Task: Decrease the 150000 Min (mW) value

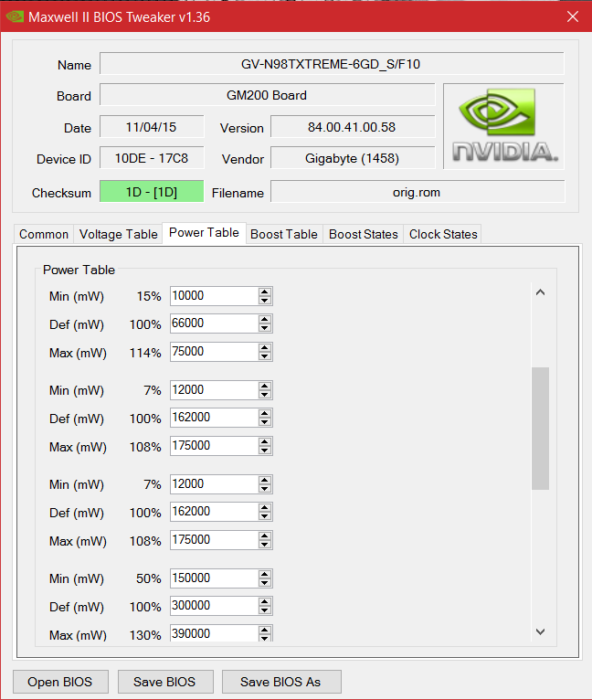Action: (x=265, y=583)
